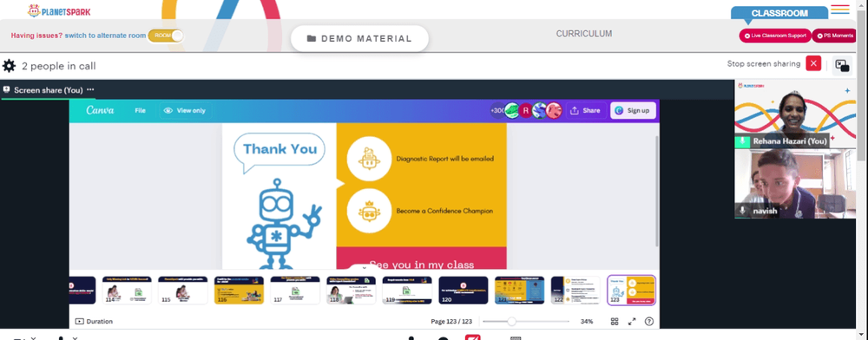The height and width of the screenshot is (340, 868).
Task: Open the Canva help question icon
Action: pos(649,321)
